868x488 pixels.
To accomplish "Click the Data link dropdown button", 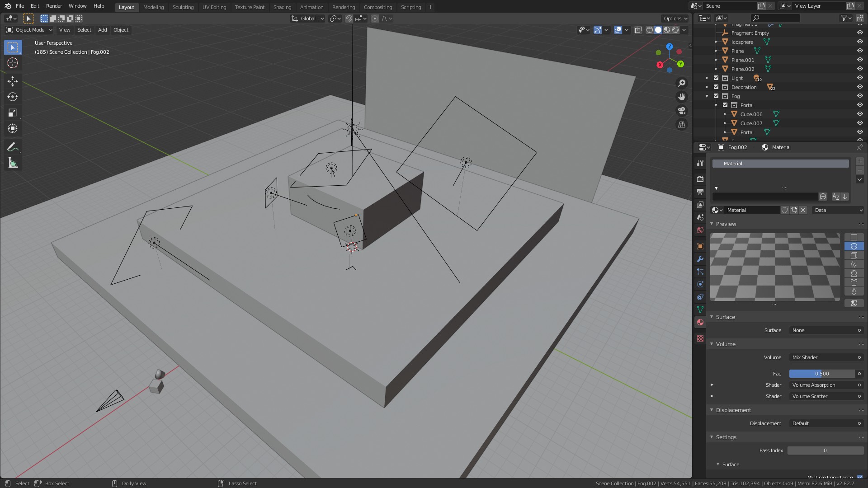I will (839, 210).
